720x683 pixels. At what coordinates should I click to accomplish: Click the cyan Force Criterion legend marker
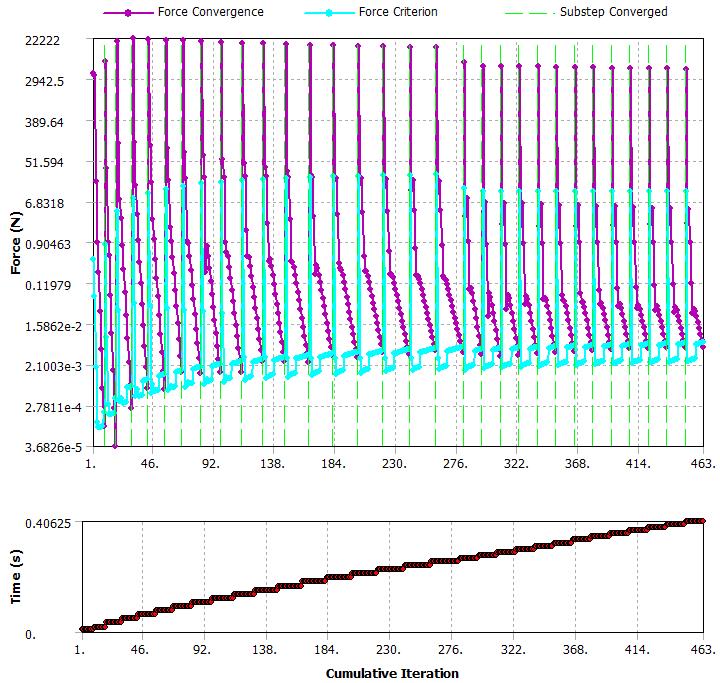pos(329,13)
